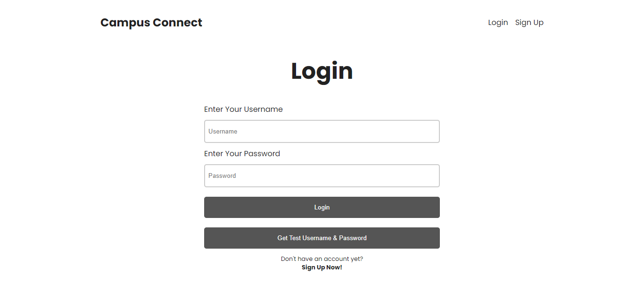Click the Enter Your Password label
The height and width of the screenshot is (301, 644).
coord(242,153)
